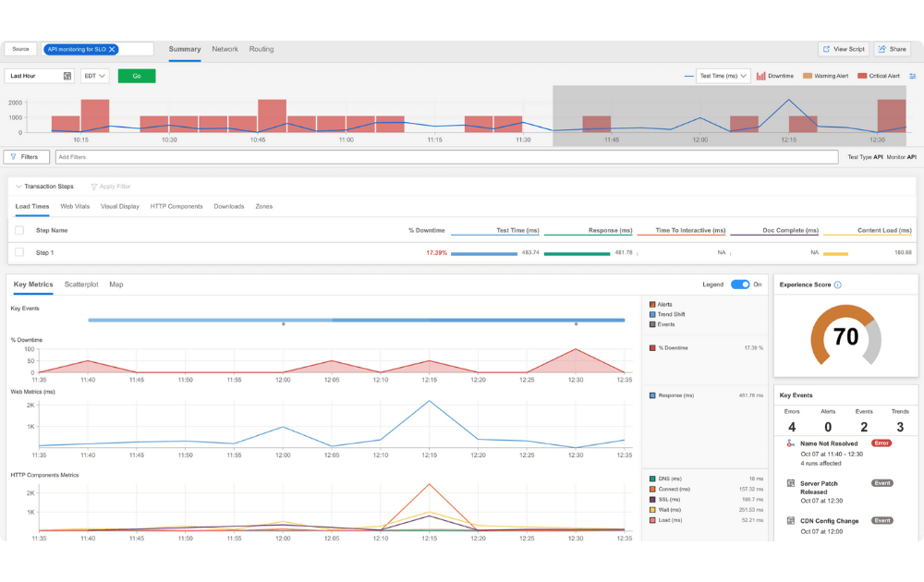The height and width of the screenshot is (582, 924).
Task: Toggle % Downtime legend swatch
Action: point(652,348)
